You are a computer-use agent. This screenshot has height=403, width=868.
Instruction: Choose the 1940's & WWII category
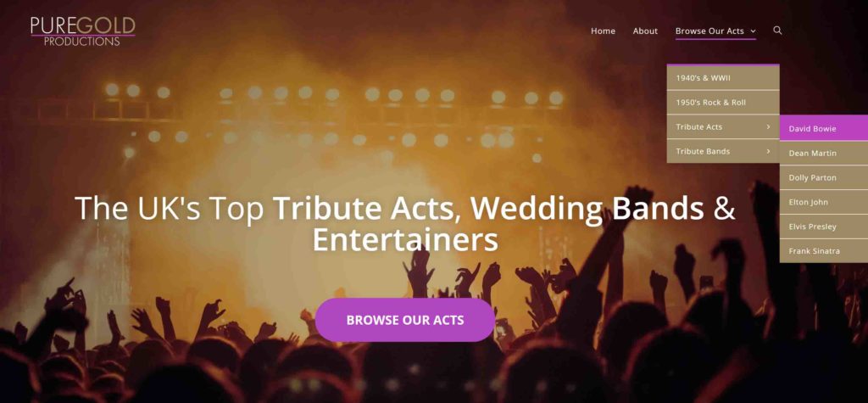tap(723, 78)
